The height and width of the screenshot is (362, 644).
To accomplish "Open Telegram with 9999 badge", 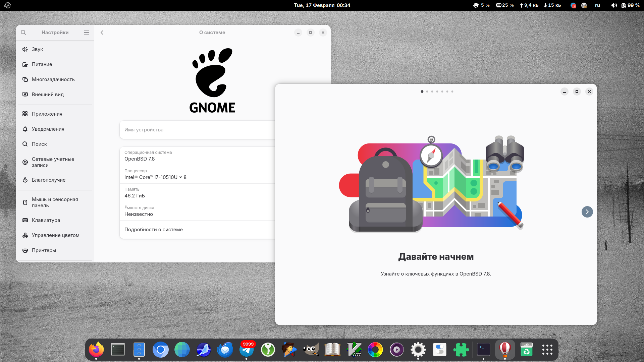I will 247,350.
